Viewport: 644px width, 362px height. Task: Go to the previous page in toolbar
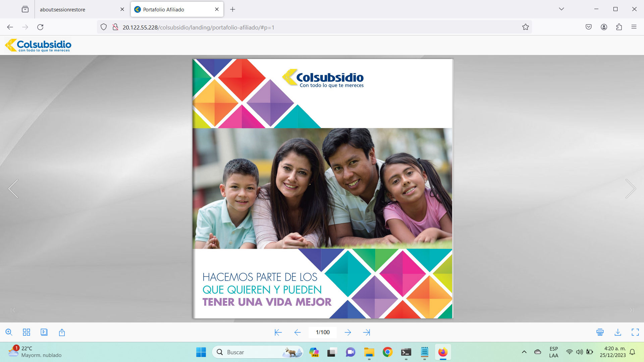(297, 332)
